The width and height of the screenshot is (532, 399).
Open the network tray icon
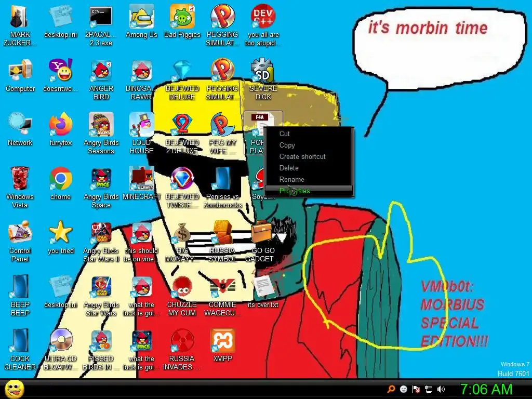(x=429, y=389)
